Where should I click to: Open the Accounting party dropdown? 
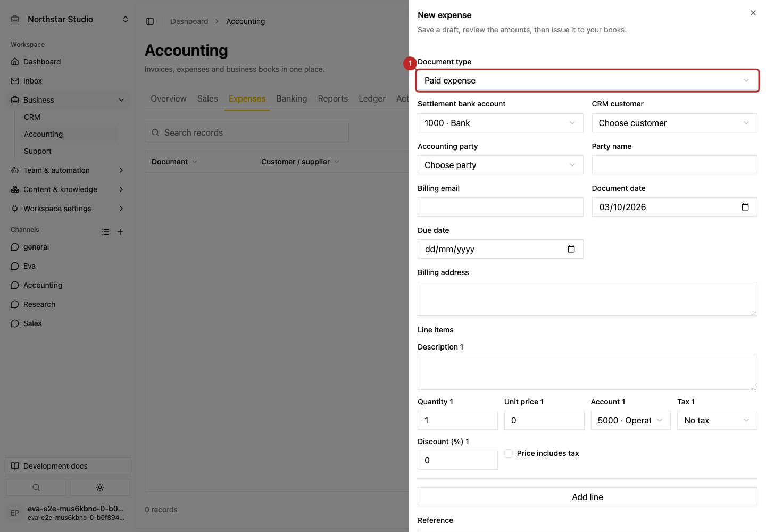tap(500, 165)
